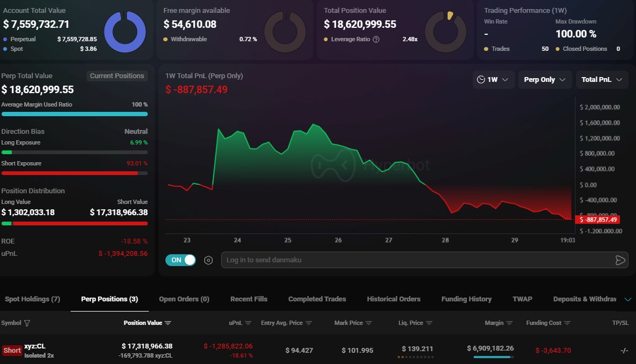The width and height of the screenshot is (636, 364).
Task: Click the Short Exposure progress bar
Action: coord(74,173)
